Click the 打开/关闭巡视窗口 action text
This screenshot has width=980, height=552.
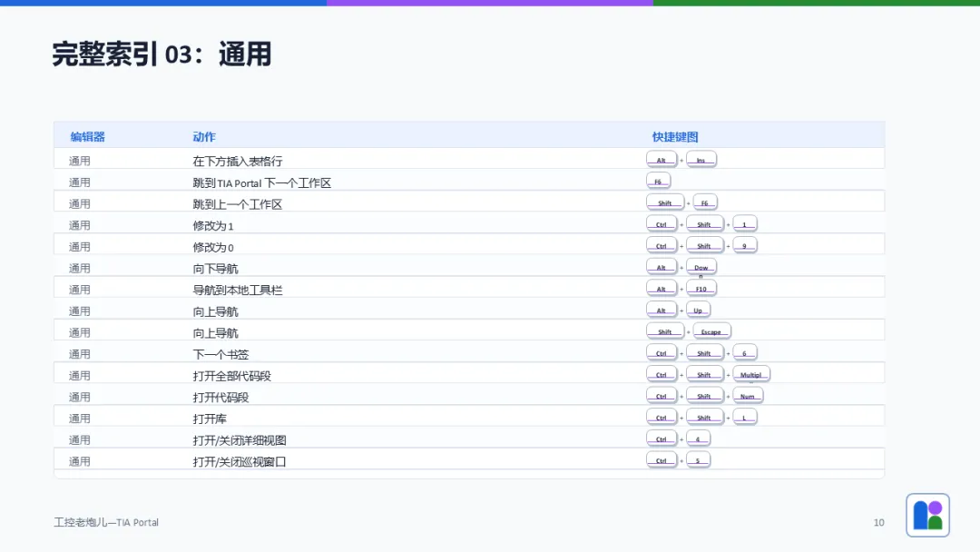click(x=240, y=461)
